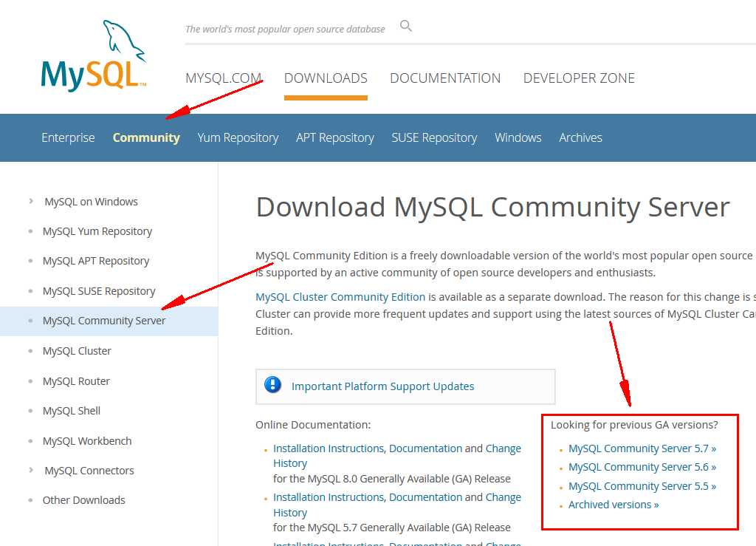Screen dimensions: 756x546
Task: Open the Windows tab in blue bar
Action: pos(518,137)
